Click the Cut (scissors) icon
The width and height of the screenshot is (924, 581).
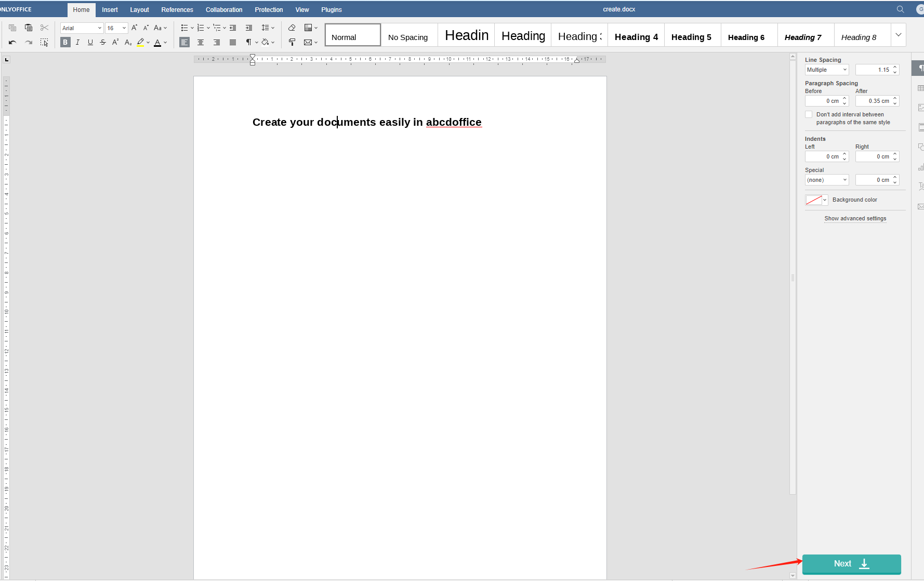click(45, 28)
